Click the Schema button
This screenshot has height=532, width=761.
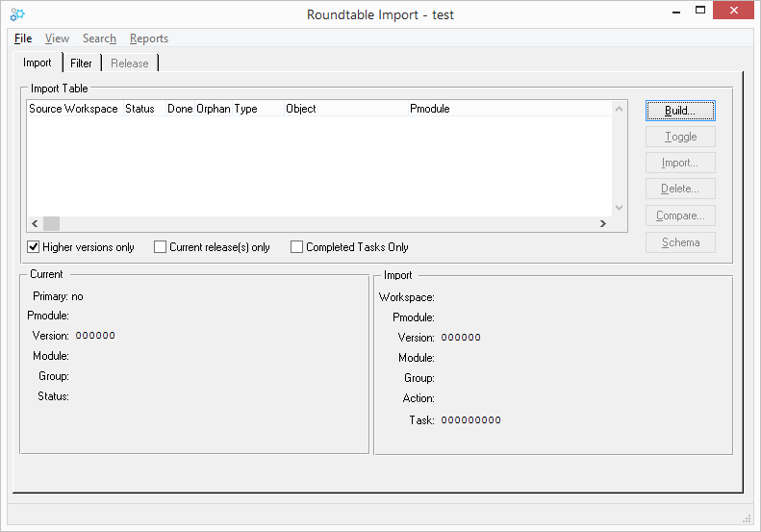click(680, 242)
